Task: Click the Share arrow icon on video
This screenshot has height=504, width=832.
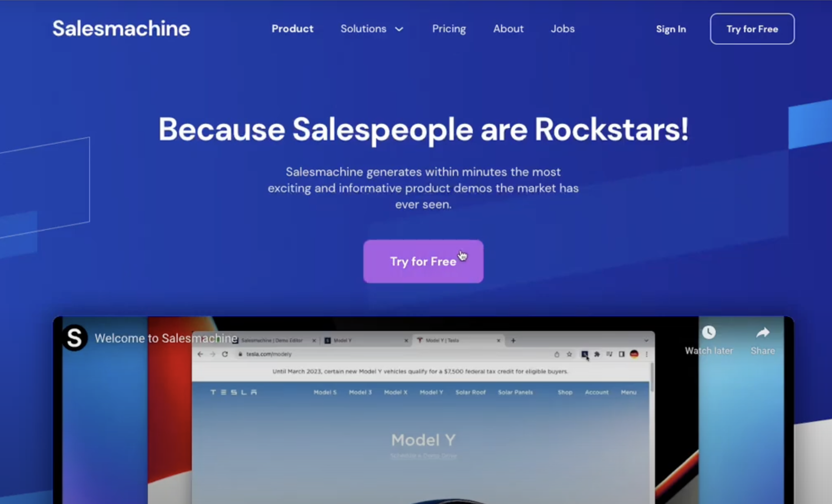Action: coord(763,332)
